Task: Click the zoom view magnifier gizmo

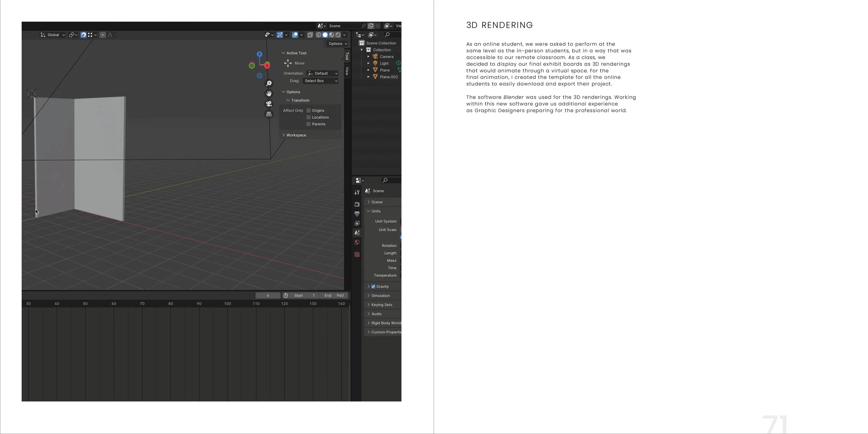Action: 269,84
